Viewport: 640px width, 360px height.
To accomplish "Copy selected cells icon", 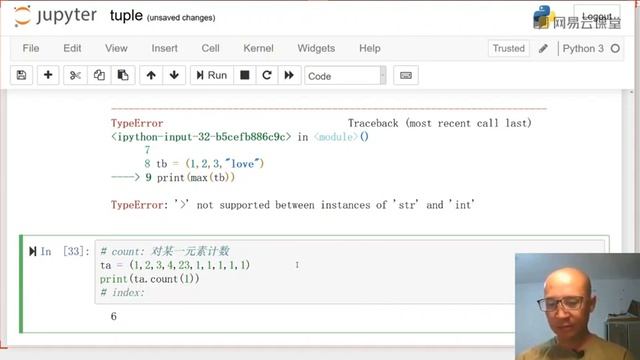I will [x=99, y=75].
